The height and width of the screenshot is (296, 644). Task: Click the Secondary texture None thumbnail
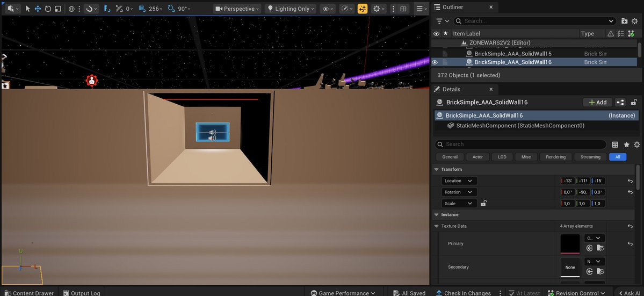pyautogui.click(x=570, y=268)
